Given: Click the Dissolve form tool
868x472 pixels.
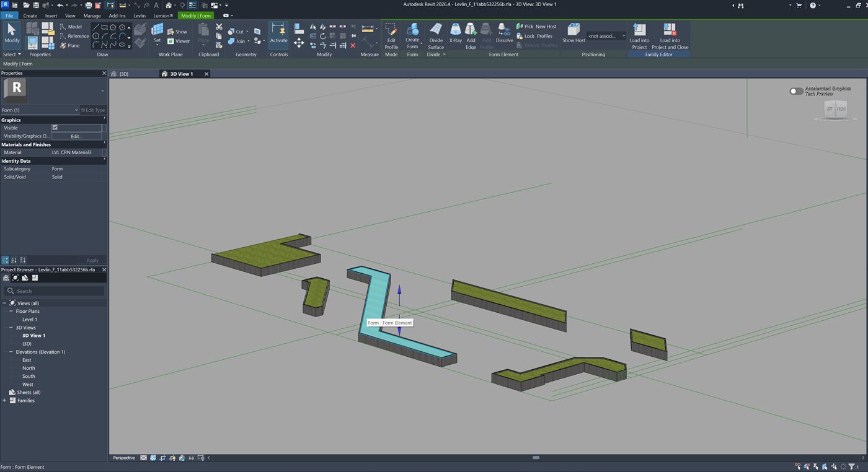Looking at the screenshot, I should [504, 33].
